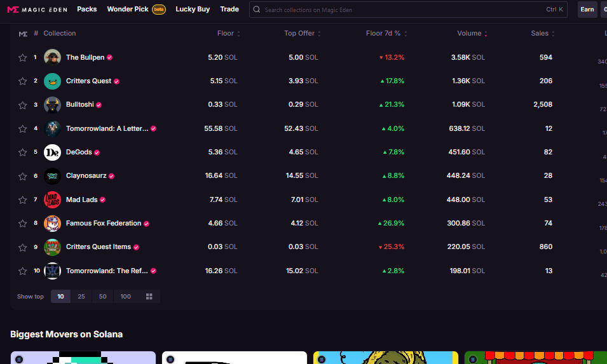
Task: Click the Mad Lads red avatar
Action: [x=52, y=200]
